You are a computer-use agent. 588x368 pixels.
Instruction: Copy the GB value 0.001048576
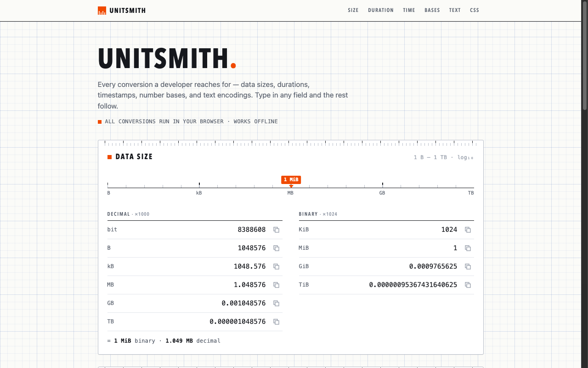[x=276, y=303]
